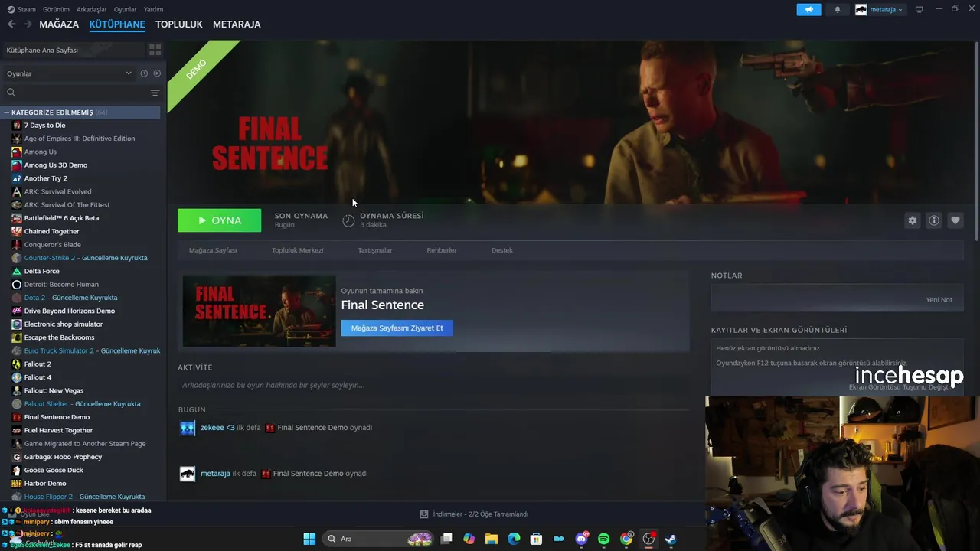
Task: Click the taskbar Ara search box
Action: [378, 539]
